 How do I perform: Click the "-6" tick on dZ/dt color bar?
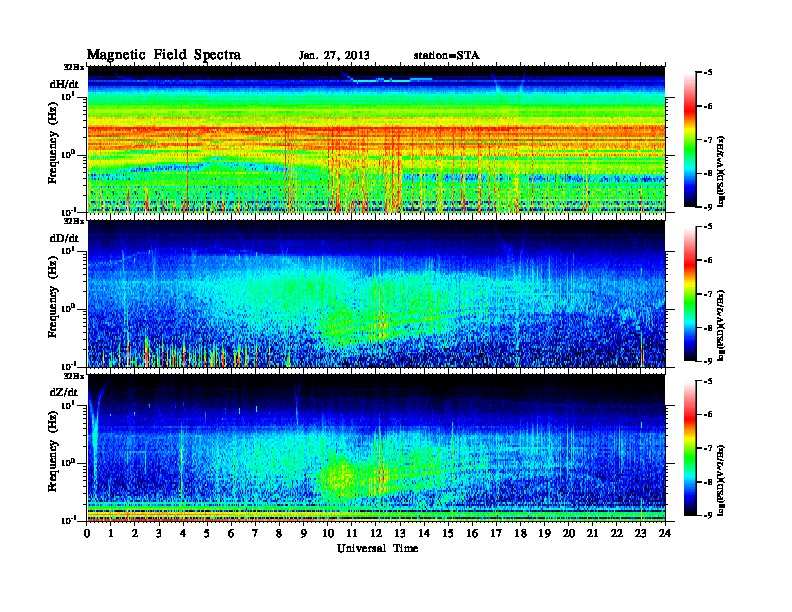click(x=708, y=414)
